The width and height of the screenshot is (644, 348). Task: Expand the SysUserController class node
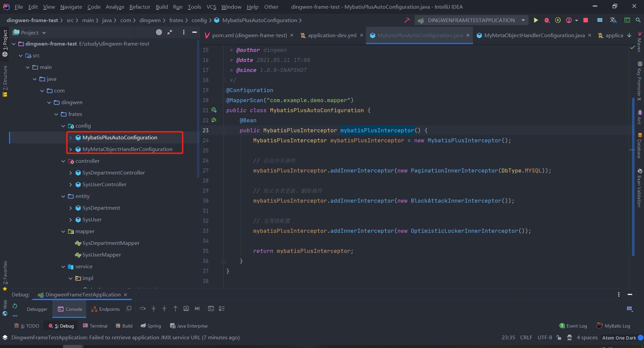pos(70,185)
